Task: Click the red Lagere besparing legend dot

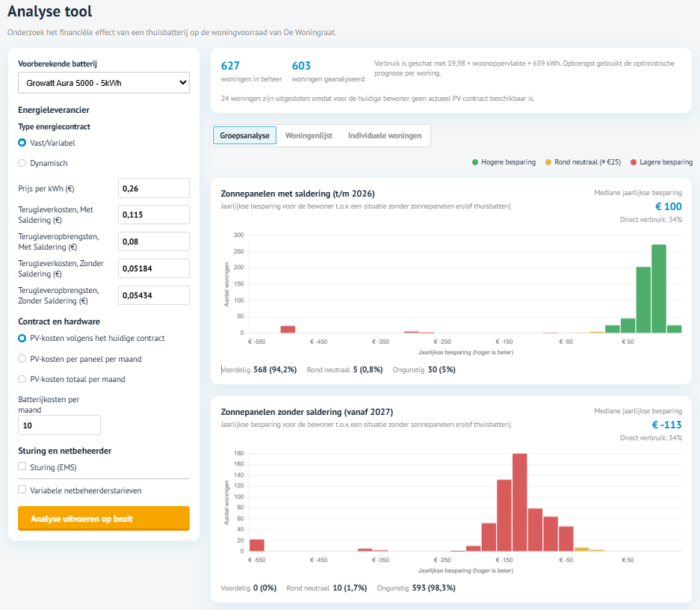Action: [x=633, y=162]
